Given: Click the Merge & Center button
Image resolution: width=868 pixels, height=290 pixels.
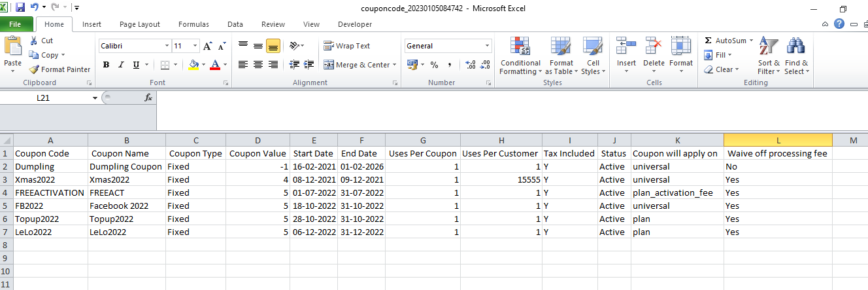Looking at the screenshot, I should coord(357,65).
